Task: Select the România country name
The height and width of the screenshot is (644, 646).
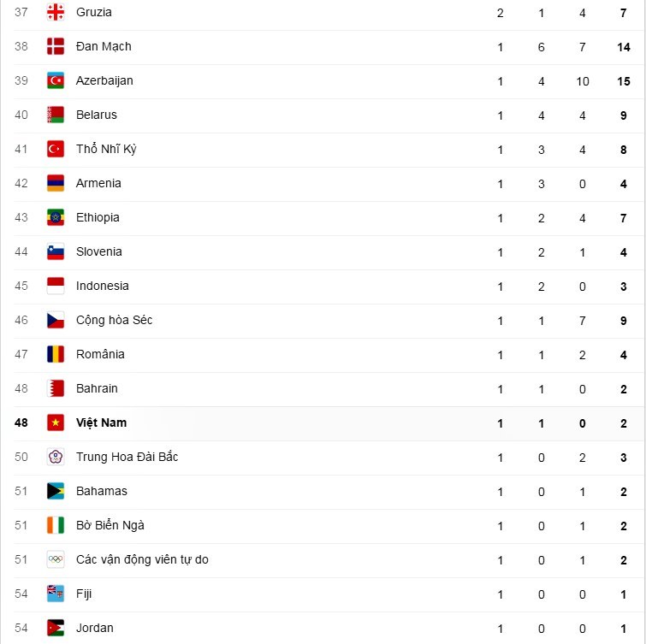Action: (100, 354)
